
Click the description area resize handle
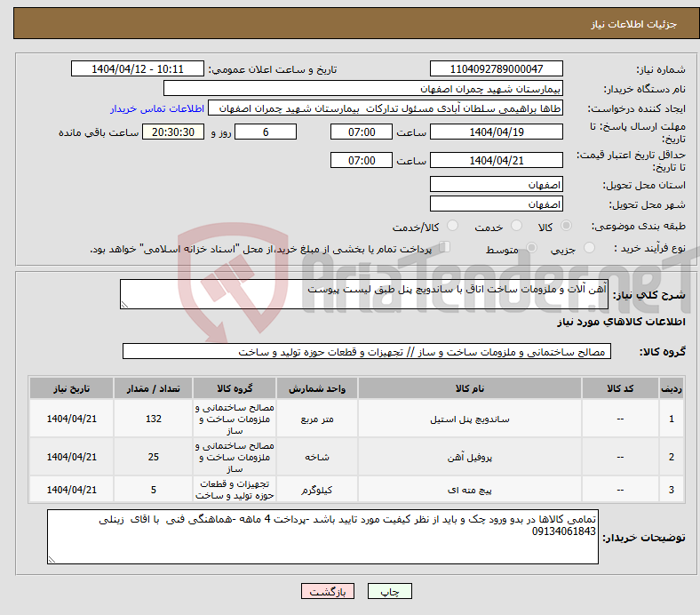[124, 305]
